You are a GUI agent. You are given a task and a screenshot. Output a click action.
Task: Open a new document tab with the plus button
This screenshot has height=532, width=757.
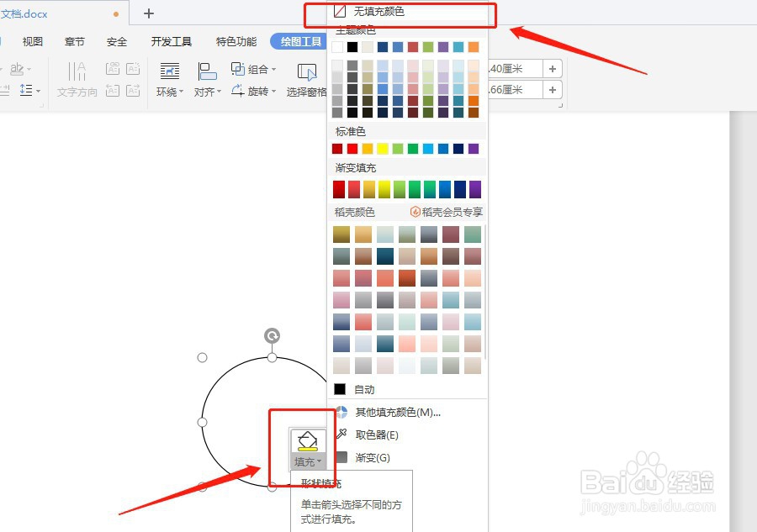(149, 13)
